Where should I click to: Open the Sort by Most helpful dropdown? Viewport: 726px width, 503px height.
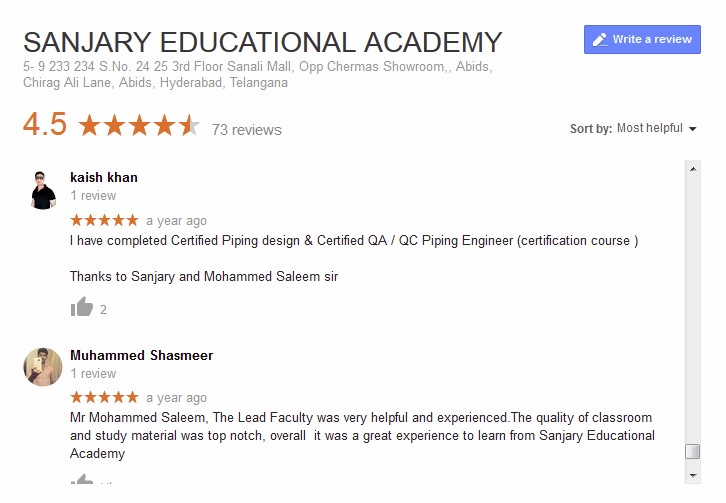[x=649, y=128]
